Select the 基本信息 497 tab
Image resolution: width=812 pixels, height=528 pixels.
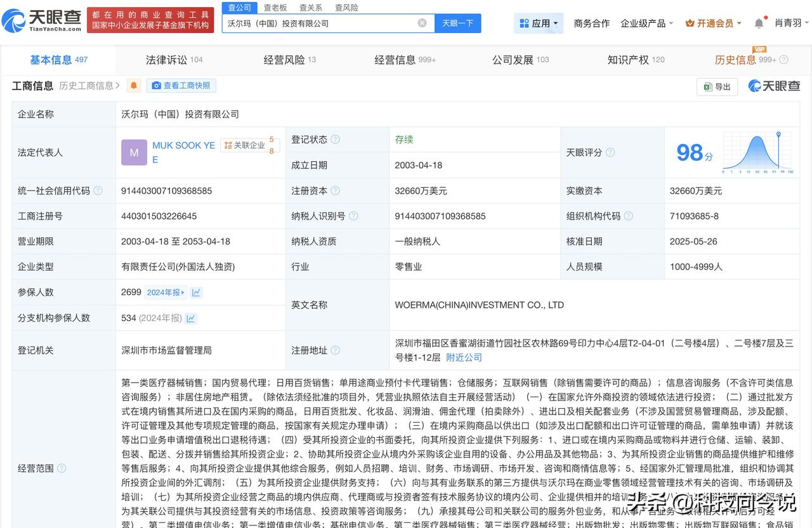[58, 60]
